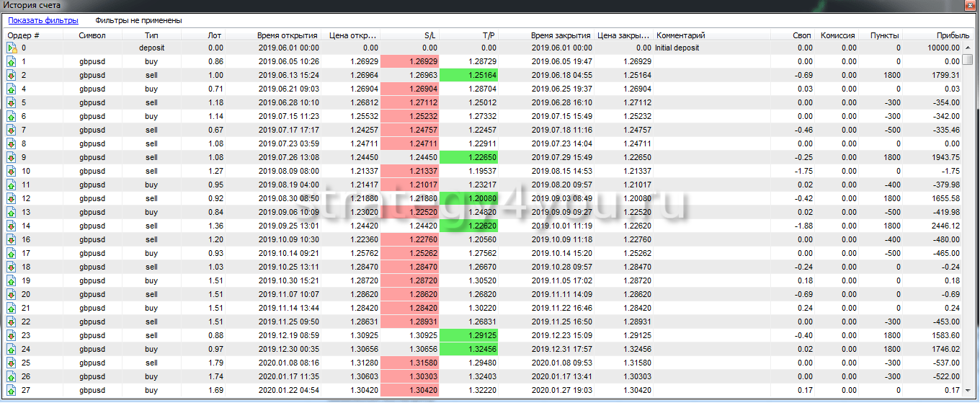980x403 pixels.
Task: Click the buy icon for order 27
Action: click(12, 390)
